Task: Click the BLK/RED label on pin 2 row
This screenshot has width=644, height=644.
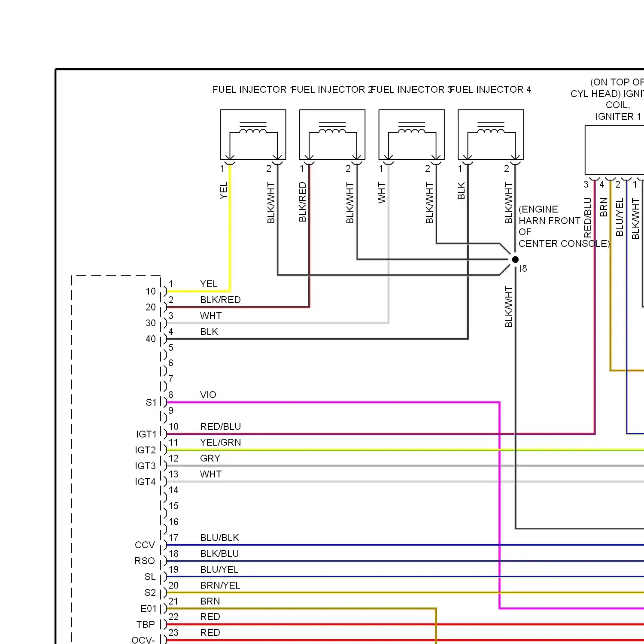Action: [x=220, y=300]
